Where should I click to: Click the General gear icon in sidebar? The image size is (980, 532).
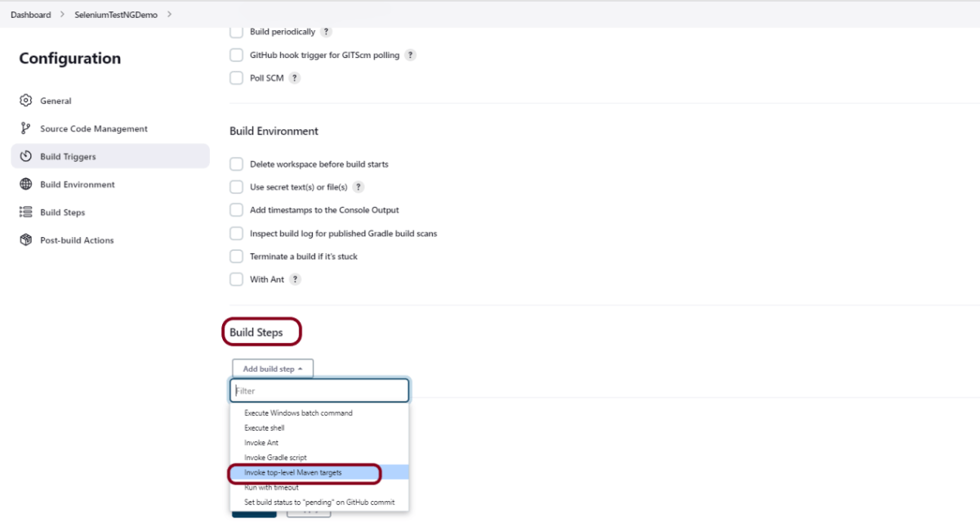25,101
